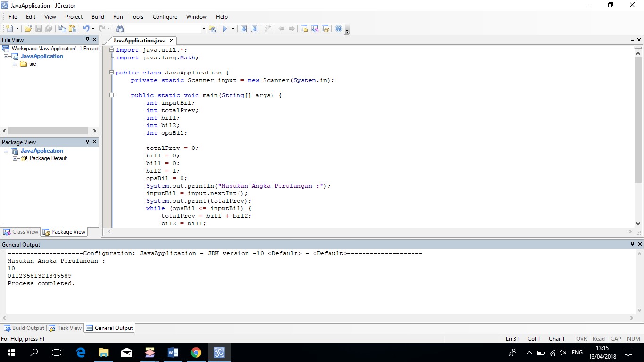This screenshot has height=362, width=644.
Task: Switch to the Package View tab
Action: pyautogui.click(x=64, y=232)
